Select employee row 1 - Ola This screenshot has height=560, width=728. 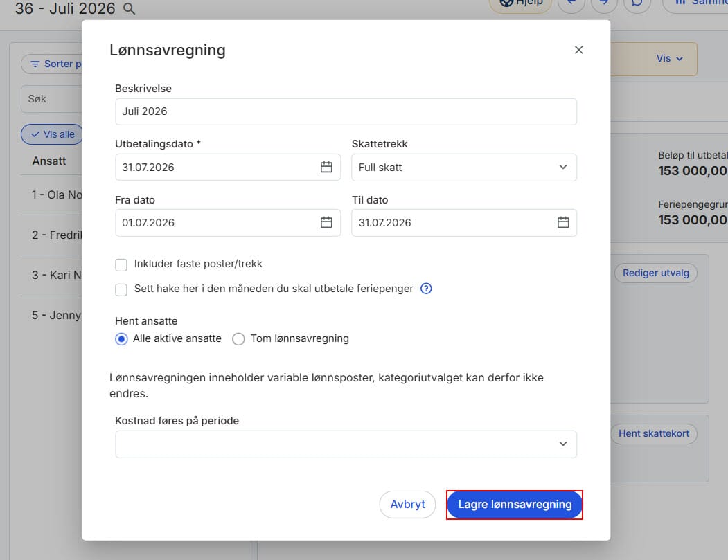tap(51, 195)
